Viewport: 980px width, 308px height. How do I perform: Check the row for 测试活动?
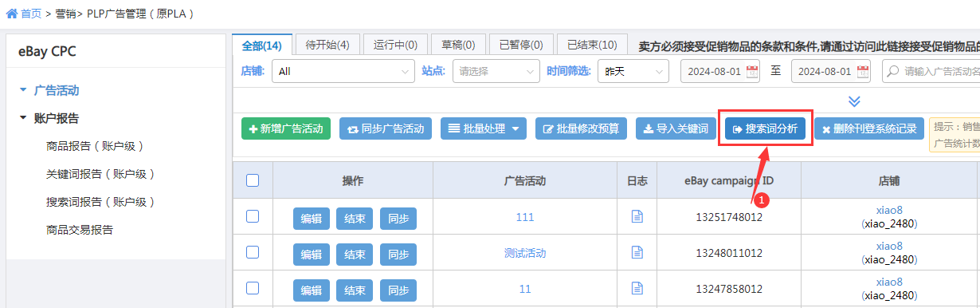tap(253, 252)
